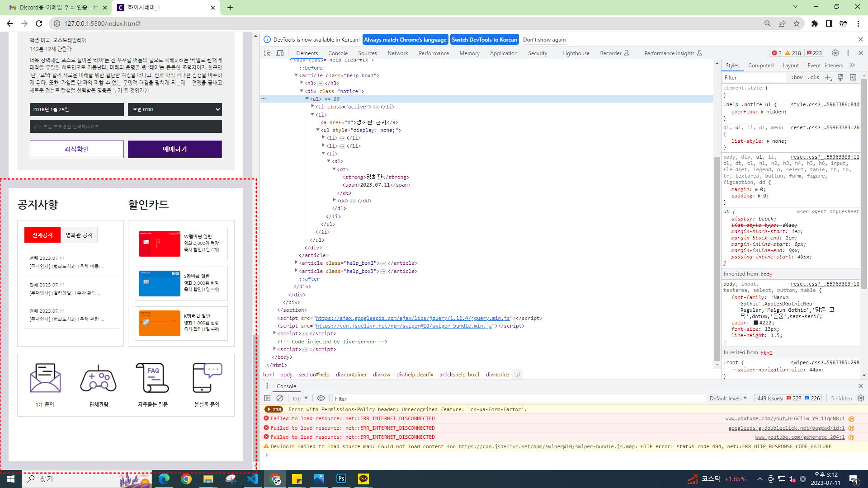Image resolution: width=868 pixels, height=488 pixels.
Task: Open Visual Studio Code from taskbar
Action: click(253, 479)
